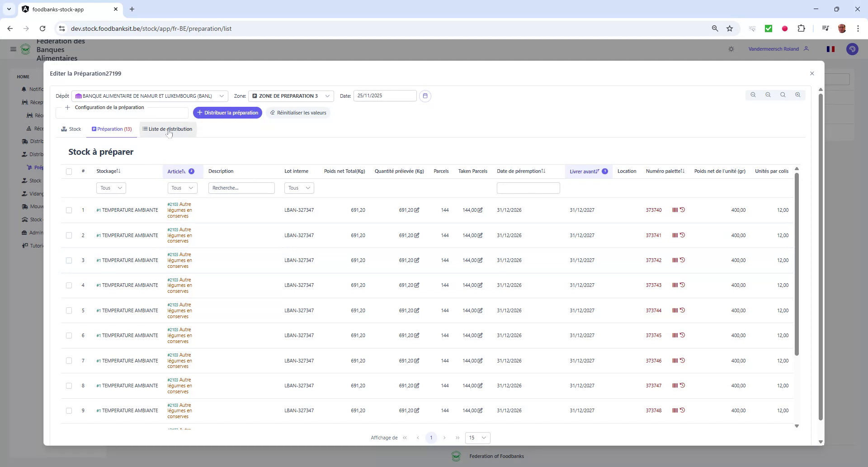
Task: Open the history clock icon on row 3
Action: click(683, 260)
